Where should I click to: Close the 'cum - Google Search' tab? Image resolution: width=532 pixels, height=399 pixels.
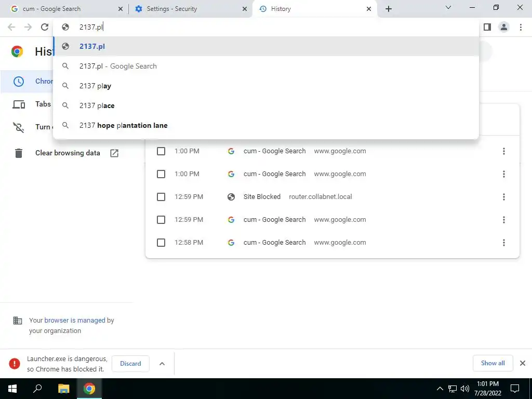(x=121, y=9)
